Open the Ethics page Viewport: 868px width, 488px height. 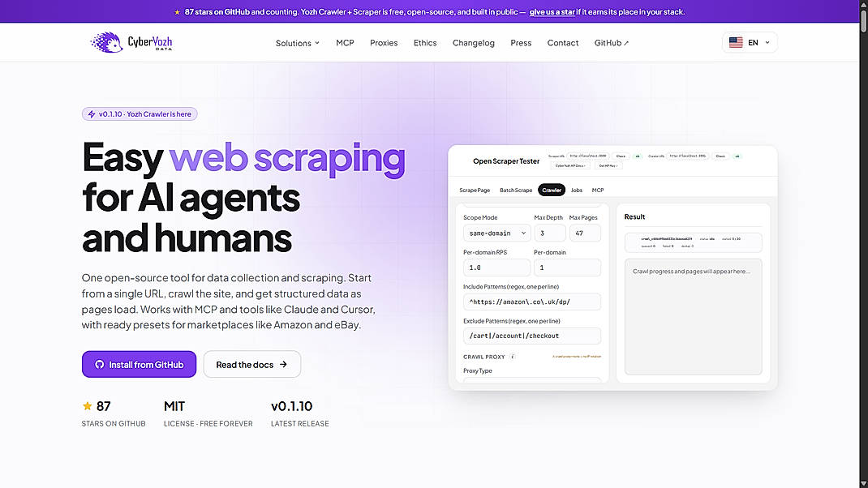425,43
